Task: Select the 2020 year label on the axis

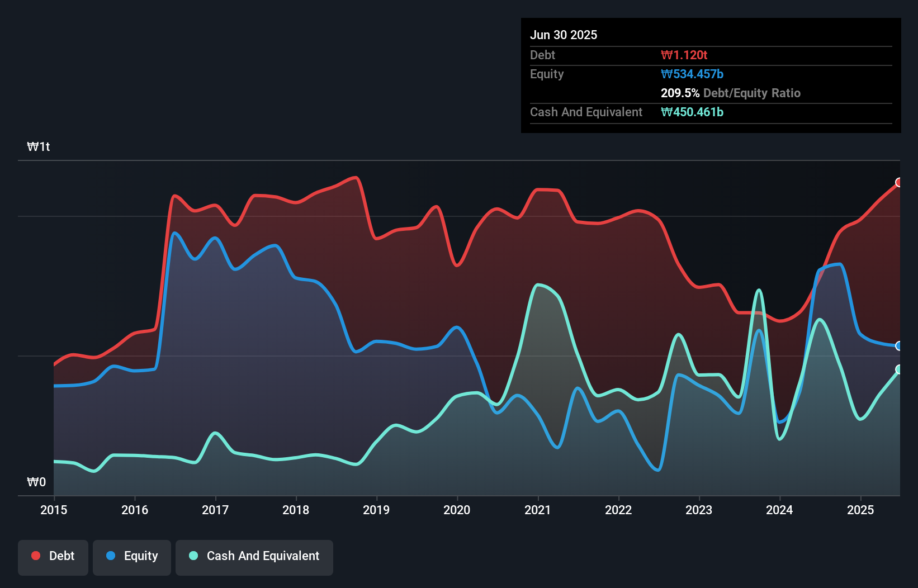Action: pos(457,510)
